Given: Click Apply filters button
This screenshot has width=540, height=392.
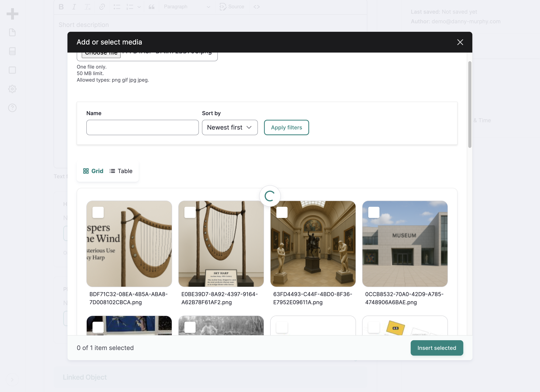Looking at the screenshot, I should [286, 127].
